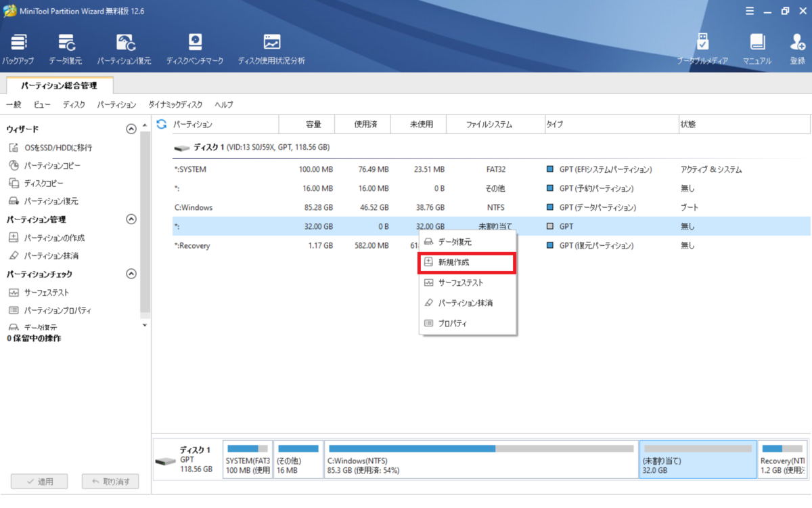Choose パーティションコピー wizard in sidebar
Image resolution: width=812 pixels, height=508 pixels.
(x=45, y=165)
